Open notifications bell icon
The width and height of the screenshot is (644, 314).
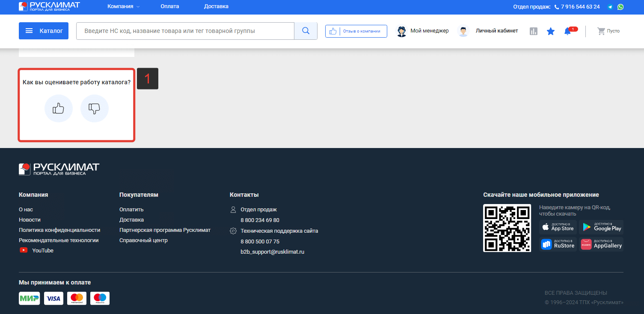point(568,31)
